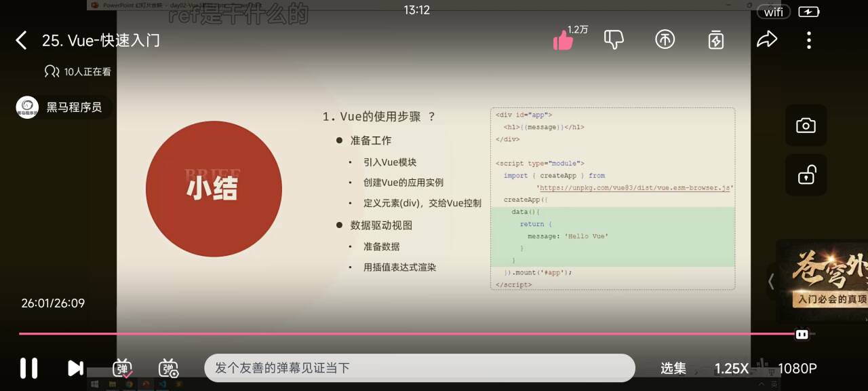This screenshot has height=391, width=868.
Task: Give a coin to the video
Action: pyautogui.click(x=665, y=40)
